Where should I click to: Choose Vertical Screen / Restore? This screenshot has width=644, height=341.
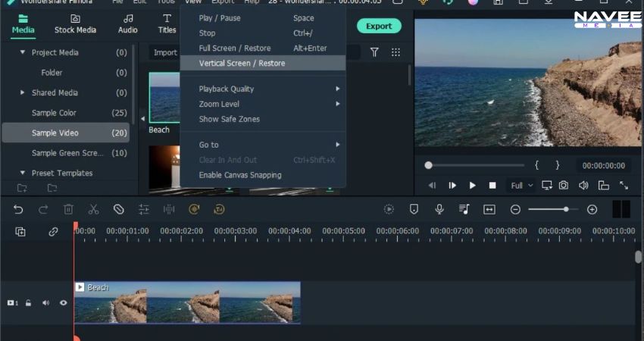(263, 63)
